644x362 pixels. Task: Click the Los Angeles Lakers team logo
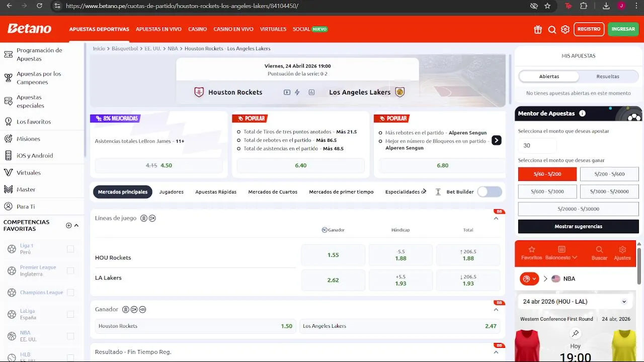pyautogui.click(x=400, y=92)
